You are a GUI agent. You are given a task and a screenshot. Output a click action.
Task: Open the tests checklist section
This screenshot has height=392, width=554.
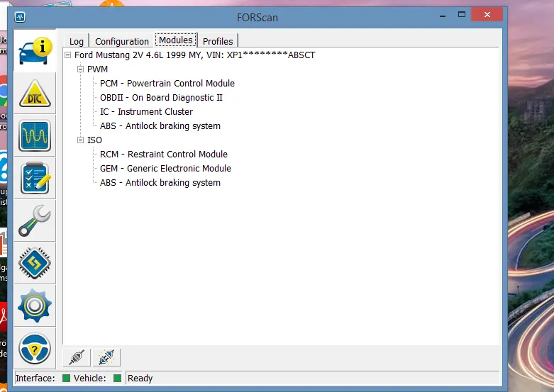[35, 178]
